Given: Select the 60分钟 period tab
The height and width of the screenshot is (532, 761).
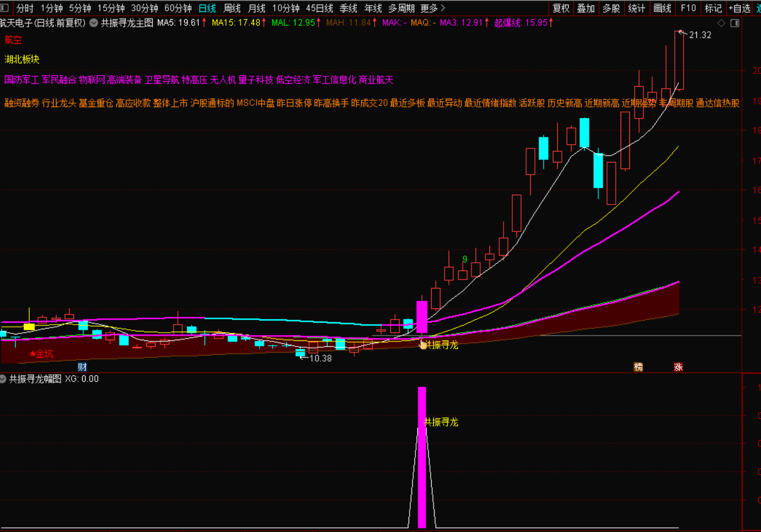Looking at the screenshot, I should [x=178, y=8].
